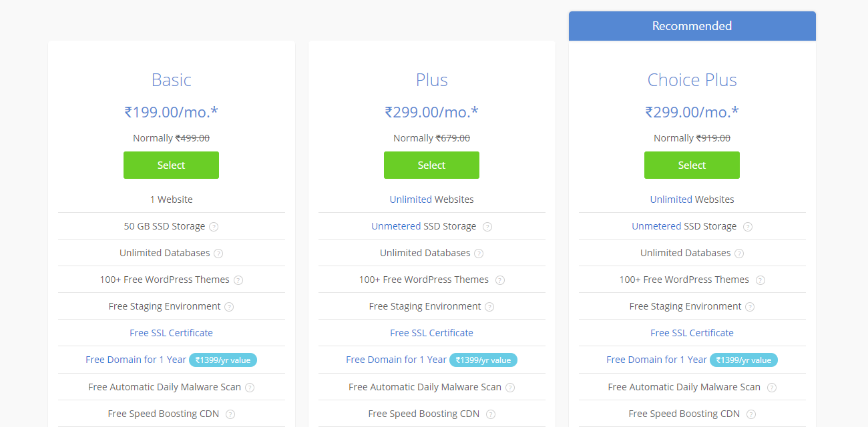Open Free Domain for 1 Year in Plus
Image resolution: width=868 pixels, height=427 pixels.
point(396,360)
